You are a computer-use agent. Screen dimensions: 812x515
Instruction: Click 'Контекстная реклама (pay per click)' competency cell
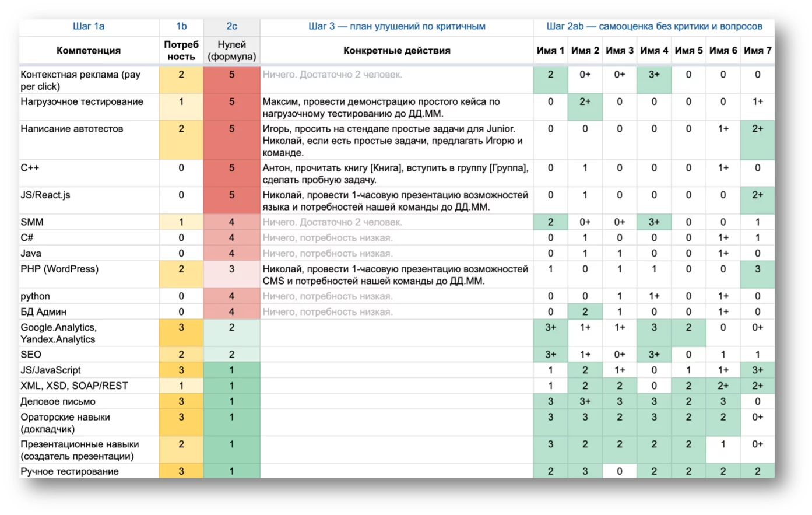click(x=89, y=80)
